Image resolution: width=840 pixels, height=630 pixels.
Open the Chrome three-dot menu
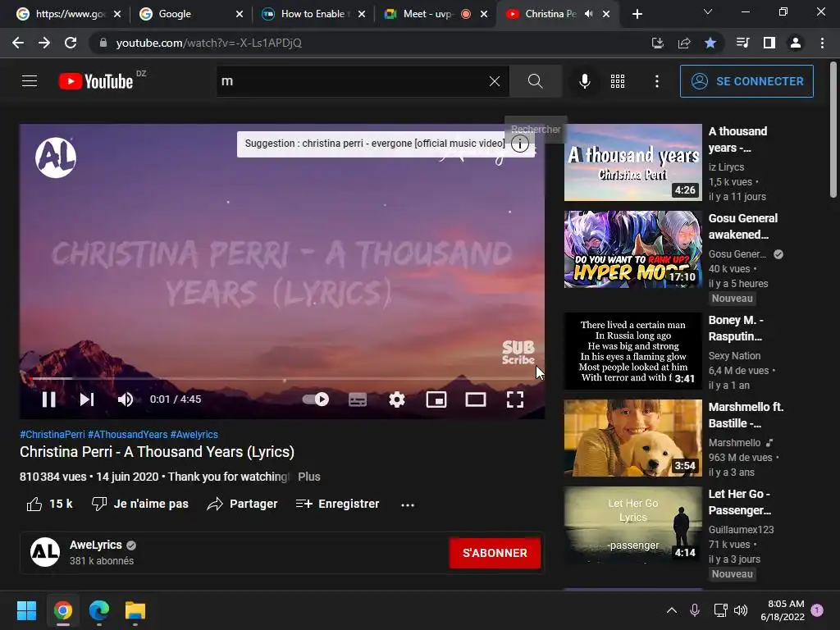click(822, 43)
